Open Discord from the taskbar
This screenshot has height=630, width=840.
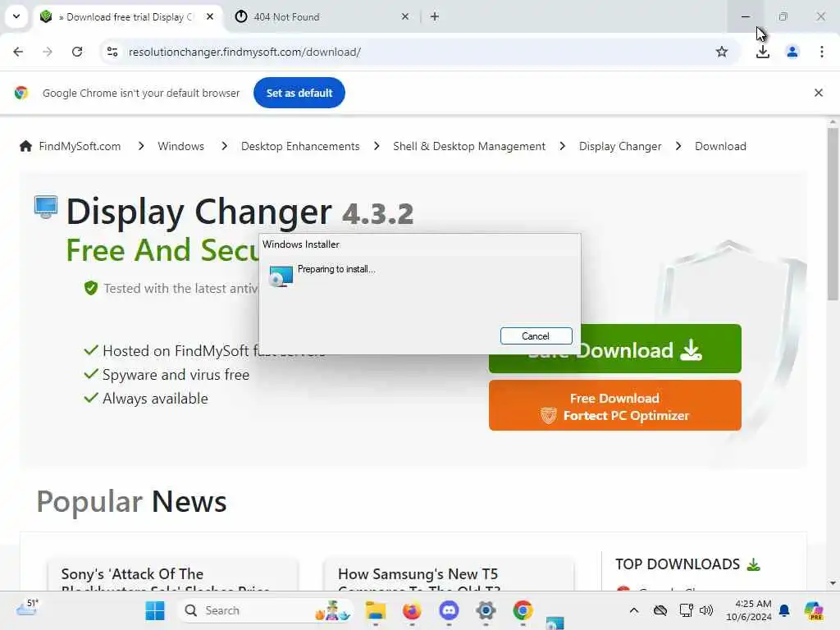coord(449,610)
